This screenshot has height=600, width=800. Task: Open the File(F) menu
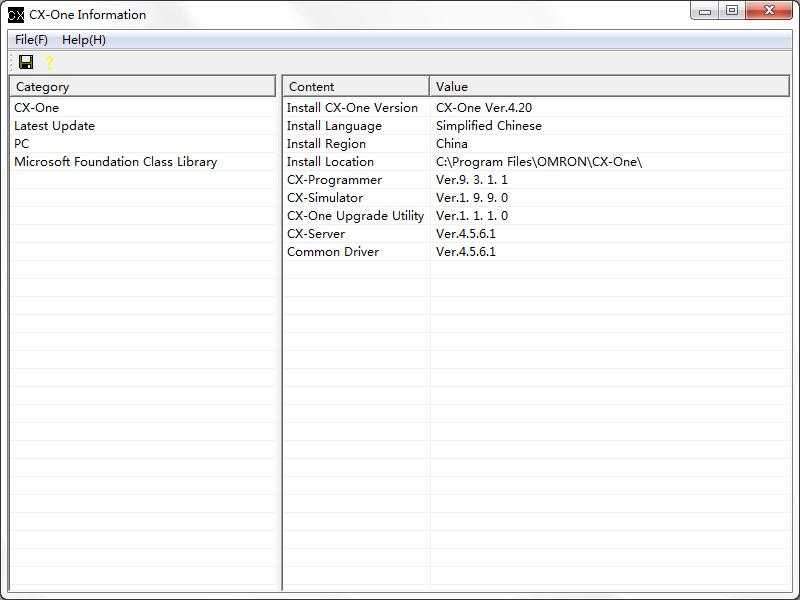pyautogui.click(x=31, y=40)
